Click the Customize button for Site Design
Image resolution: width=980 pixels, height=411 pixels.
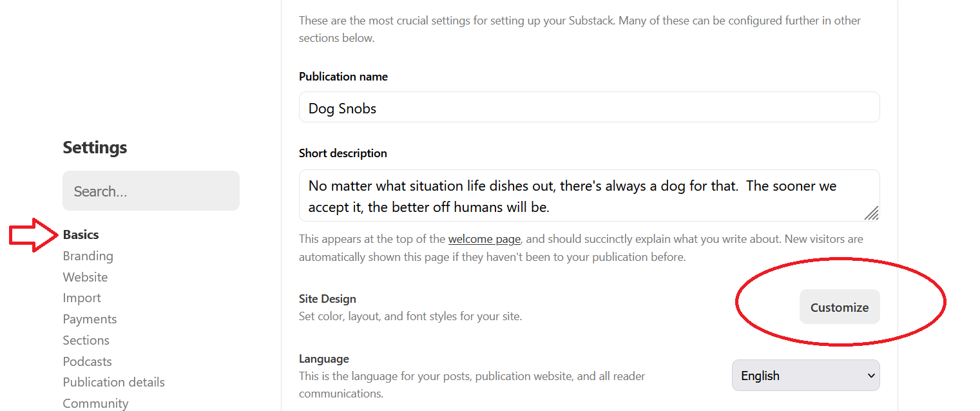[840, 307]
